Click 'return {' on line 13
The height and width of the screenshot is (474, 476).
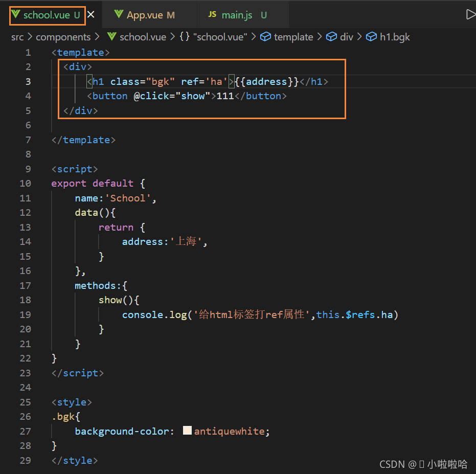click(122, 228)
